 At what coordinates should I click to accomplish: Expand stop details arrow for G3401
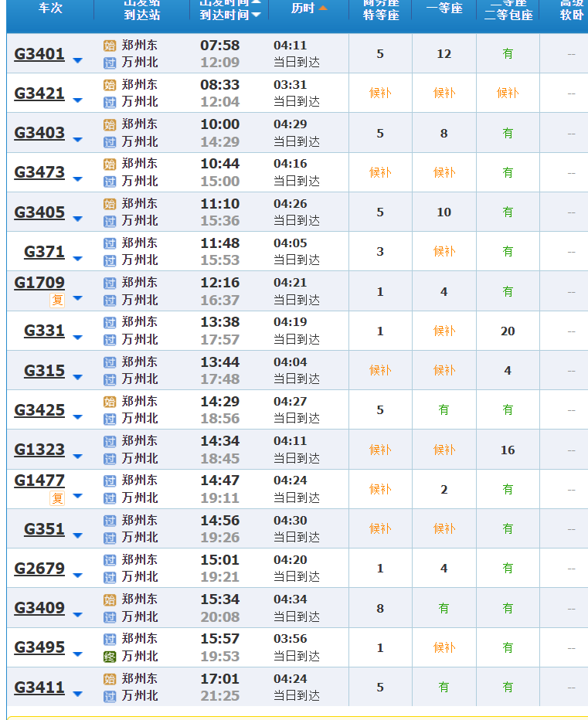77,60
